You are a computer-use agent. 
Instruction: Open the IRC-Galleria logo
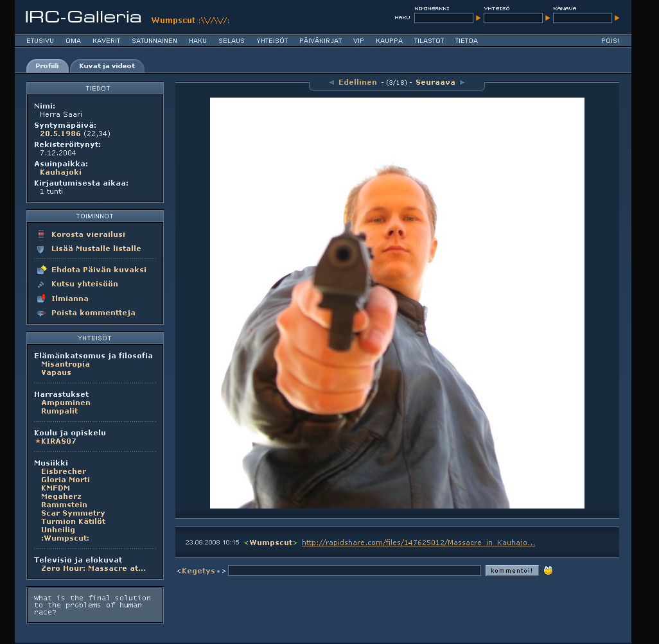tap(83, 17)
